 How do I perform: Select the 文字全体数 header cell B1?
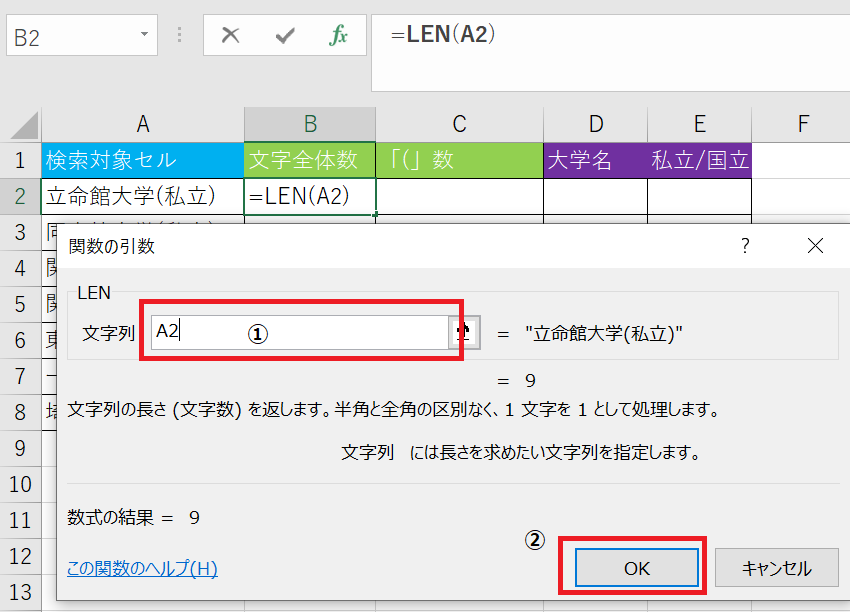308,159
